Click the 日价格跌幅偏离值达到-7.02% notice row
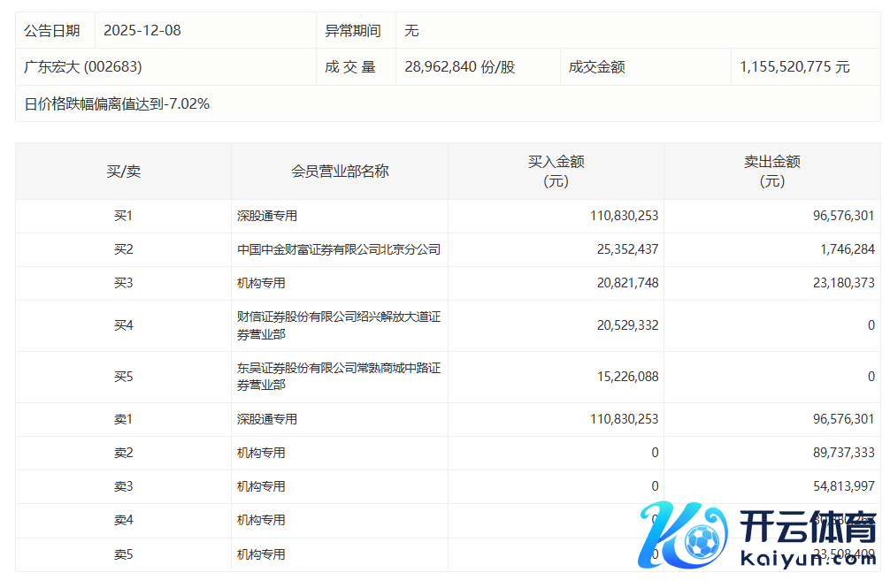The image size is (890, 588). [117, 104]
